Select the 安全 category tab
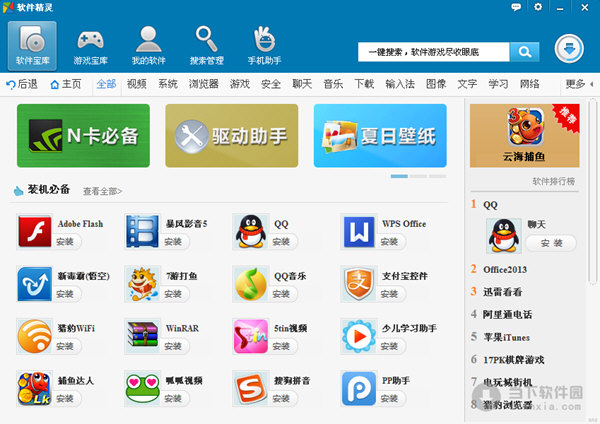 [271, 84]
